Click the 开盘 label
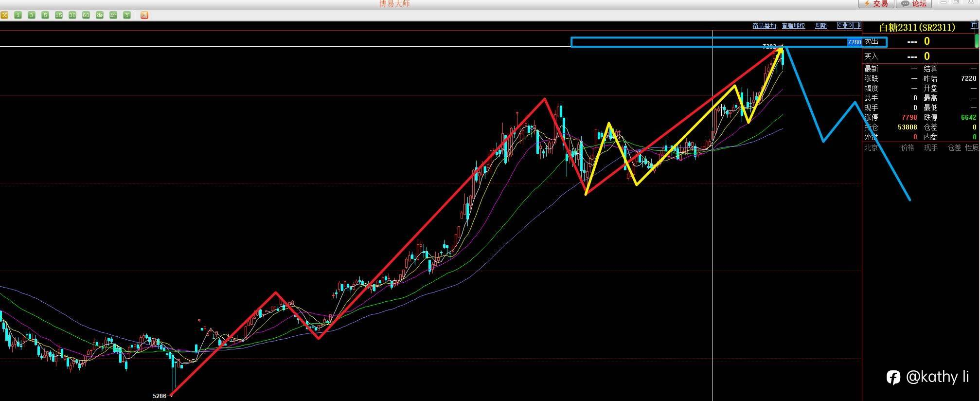 930,88
